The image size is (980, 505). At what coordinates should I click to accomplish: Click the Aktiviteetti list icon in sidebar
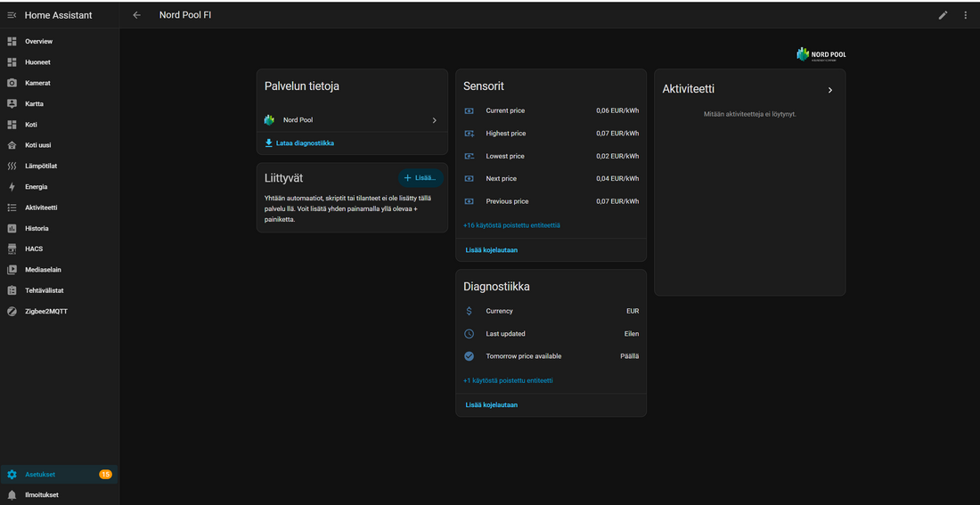coord(12,208)
